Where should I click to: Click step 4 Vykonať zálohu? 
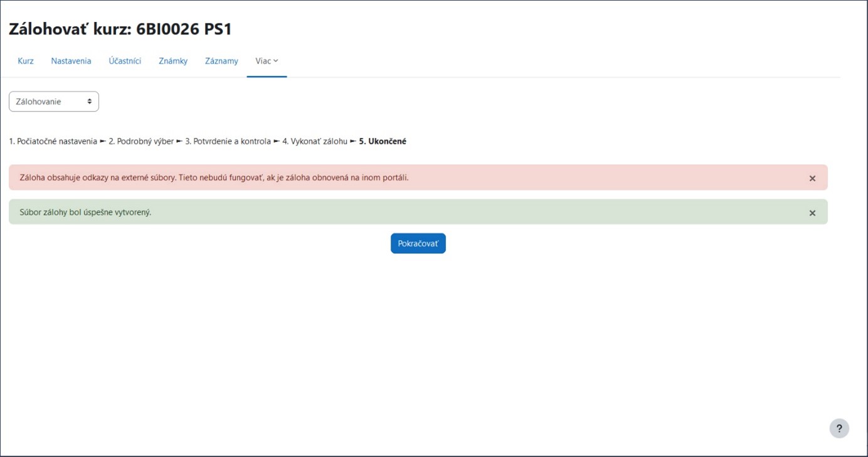pos(314,142)
